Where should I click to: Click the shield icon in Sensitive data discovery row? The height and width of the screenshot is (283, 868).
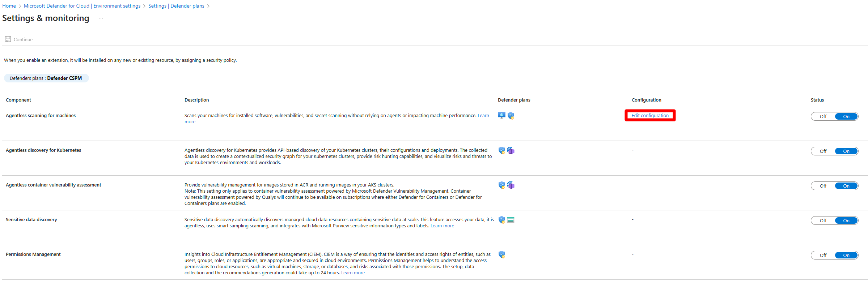click(x=501, y=220)
